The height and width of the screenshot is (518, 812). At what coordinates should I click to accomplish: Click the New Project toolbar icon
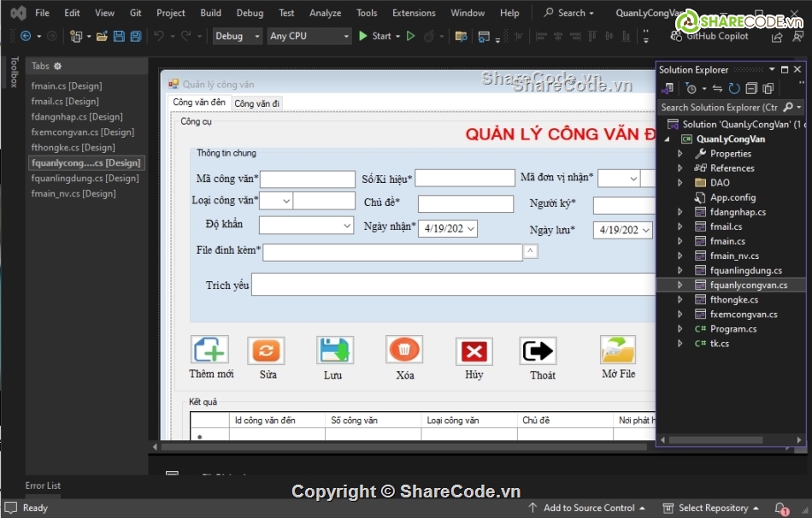76,36
